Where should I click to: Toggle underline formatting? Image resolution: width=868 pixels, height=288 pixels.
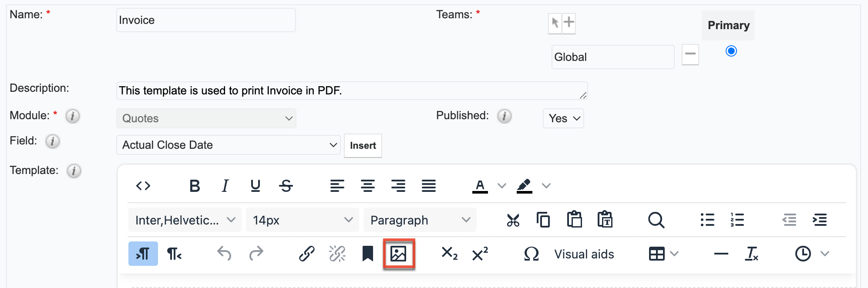point(256,186)
